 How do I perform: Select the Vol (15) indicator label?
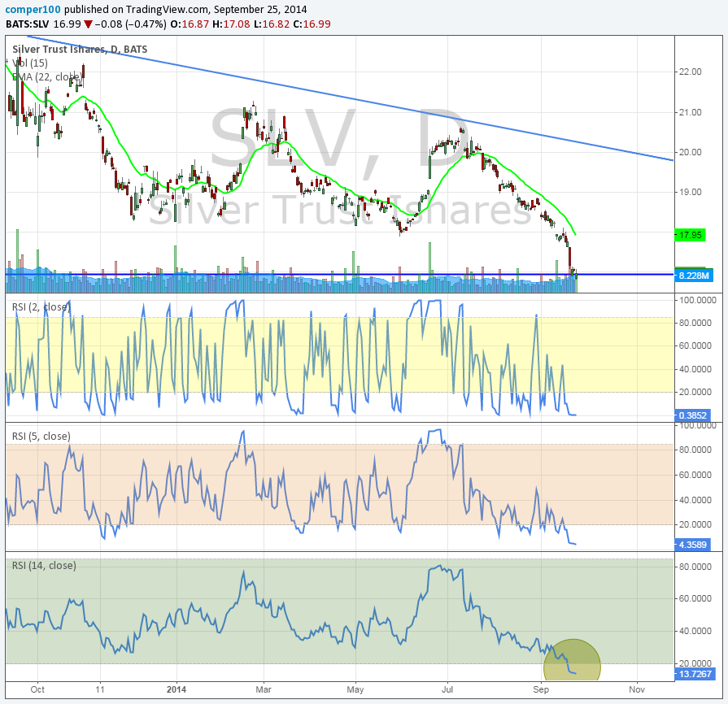coord(33,63)
